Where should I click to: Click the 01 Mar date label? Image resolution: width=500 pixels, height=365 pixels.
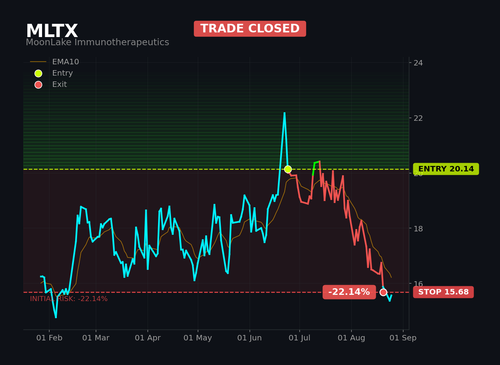(x=96, y=338)
